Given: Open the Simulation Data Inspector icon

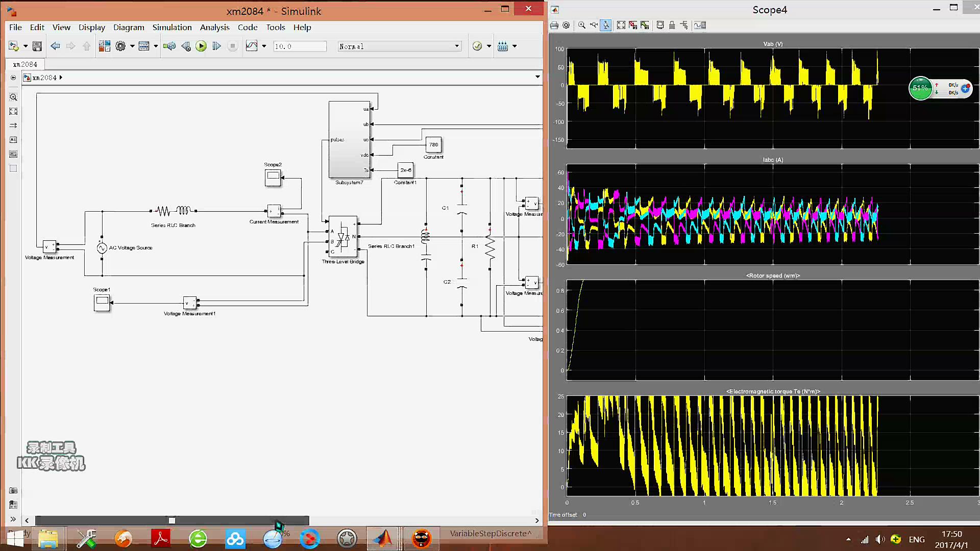Looking at the screenshot, I should click(x=252, y=46).
